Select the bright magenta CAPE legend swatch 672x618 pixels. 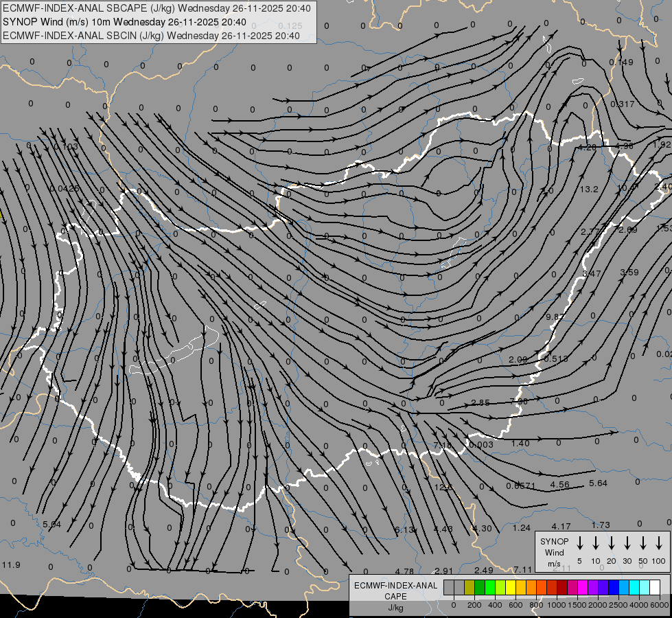click(583, 588)
